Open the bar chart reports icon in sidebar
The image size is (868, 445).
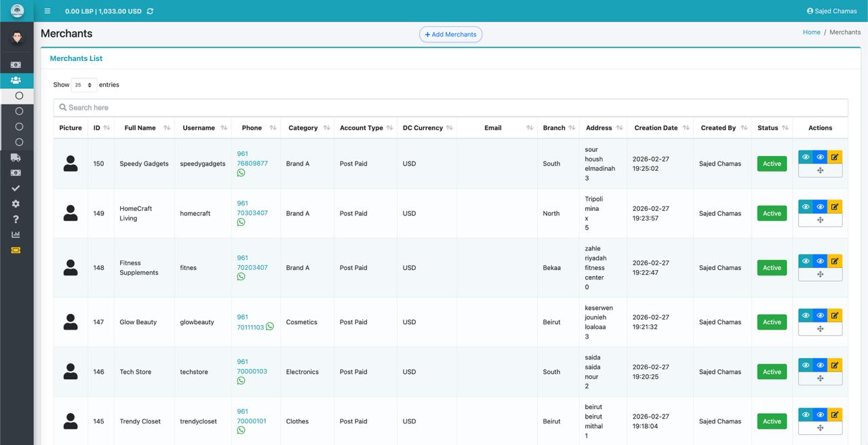16,235
